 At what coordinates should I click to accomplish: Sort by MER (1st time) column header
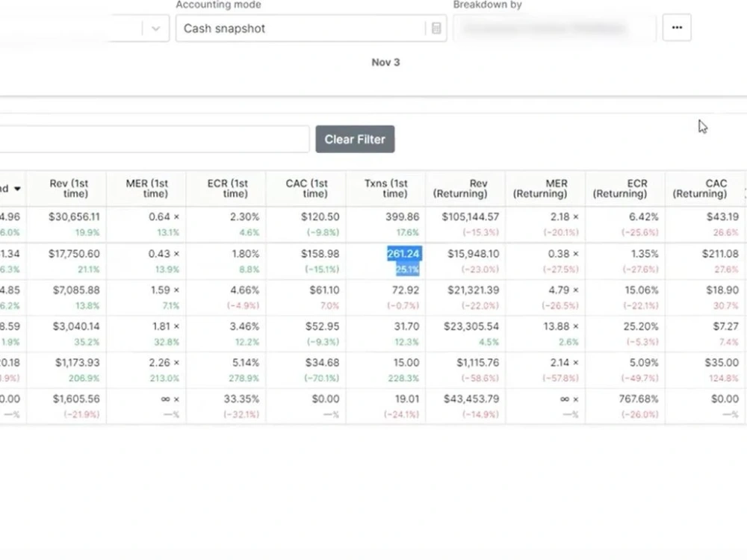pyautogui.click(x=146, y=189)
